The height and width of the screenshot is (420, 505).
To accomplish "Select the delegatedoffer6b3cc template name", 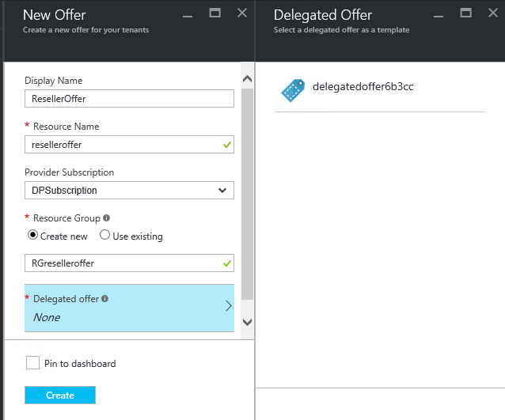I will click(x=363, y=86).
